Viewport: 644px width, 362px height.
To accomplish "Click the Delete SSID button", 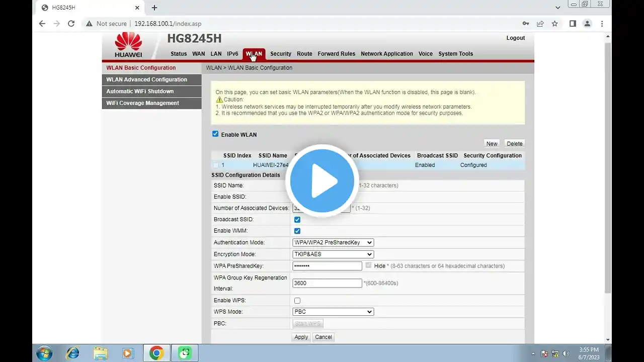I will [514, 144].
